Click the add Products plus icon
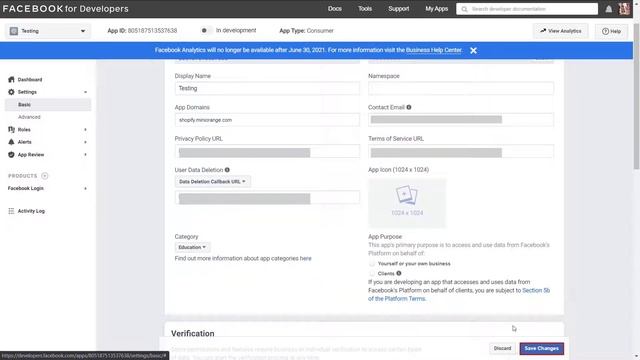 pyautogui.click(x=44, y=176)
